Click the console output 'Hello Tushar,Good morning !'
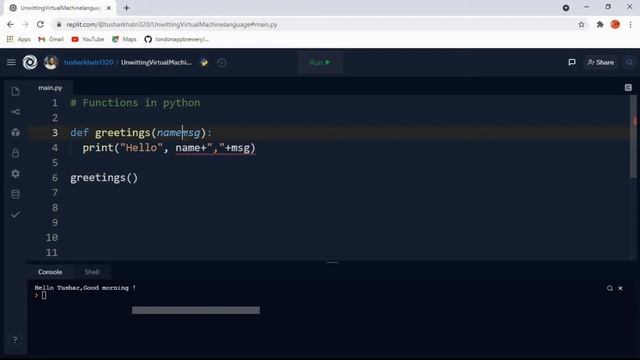Screen dimensions: 640x360 coord(85,288)
